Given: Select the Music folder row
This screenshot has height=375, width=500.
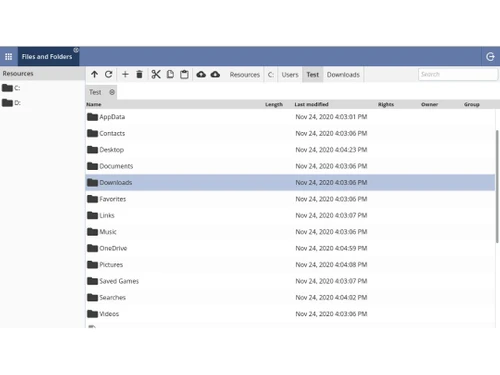Looking at the screenshot, I should click(290, 232).
